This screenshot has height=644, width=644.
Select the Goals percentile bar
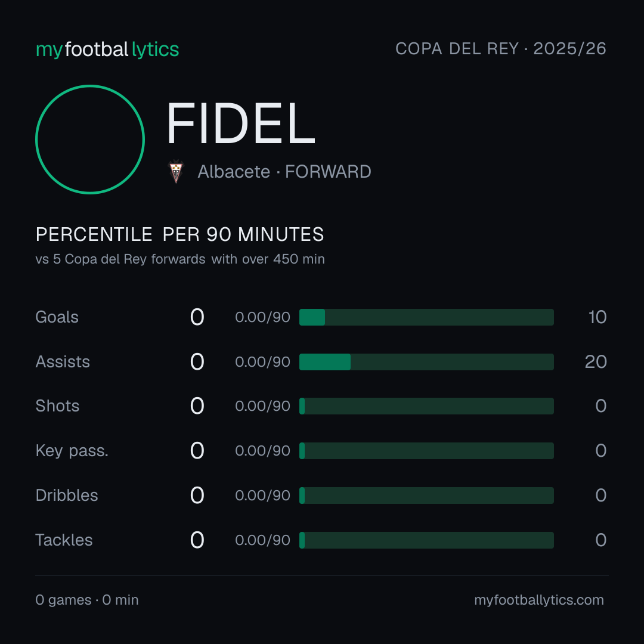[426, 317]
